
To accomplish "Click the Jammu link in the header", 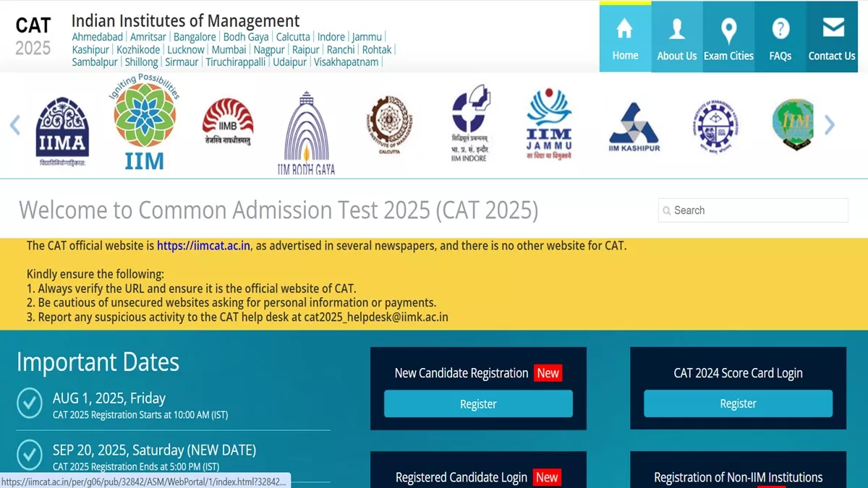I will pyautogui.click(x=367, y=37).
